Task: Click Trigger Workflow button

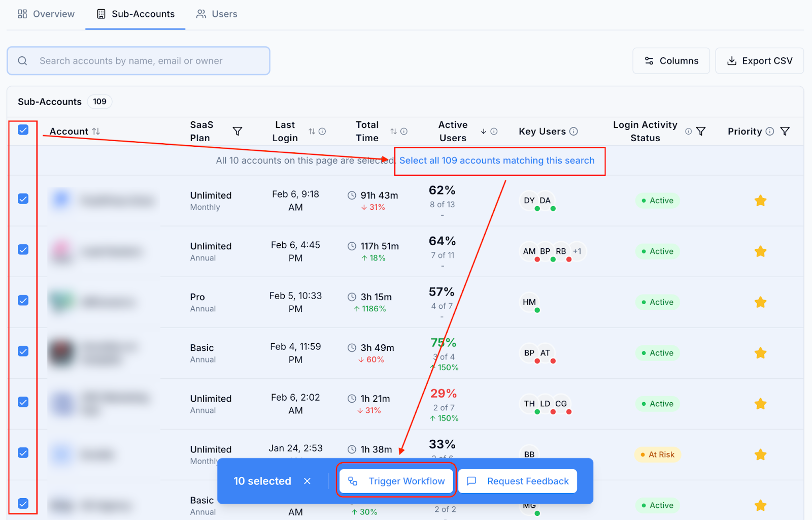Action: [396, 481]
